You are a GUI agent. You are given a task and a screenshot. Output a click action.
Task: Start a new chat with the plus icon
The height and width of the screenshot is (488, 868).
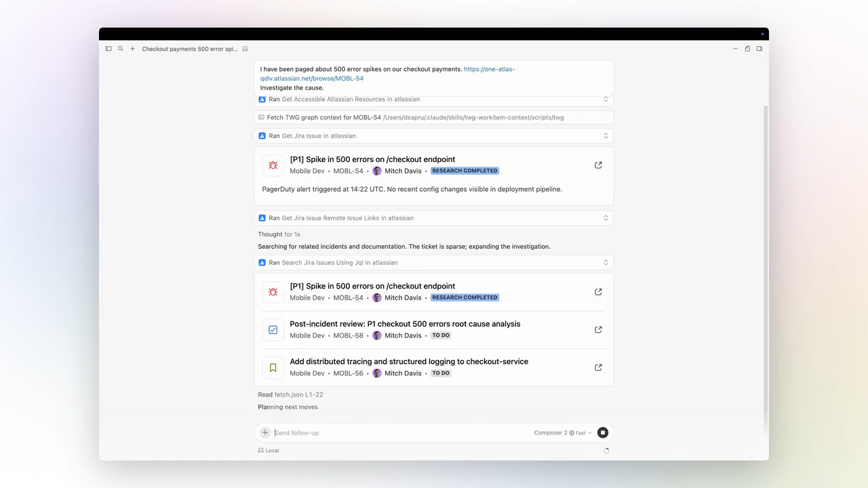132,49
